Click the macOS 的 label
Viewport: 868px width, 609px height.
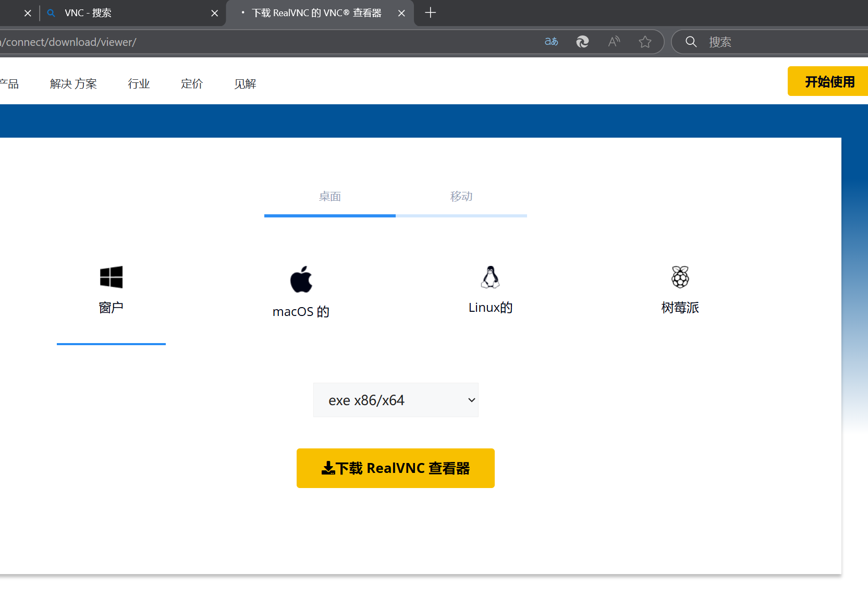pyautogui.click(x=301, y=312)
